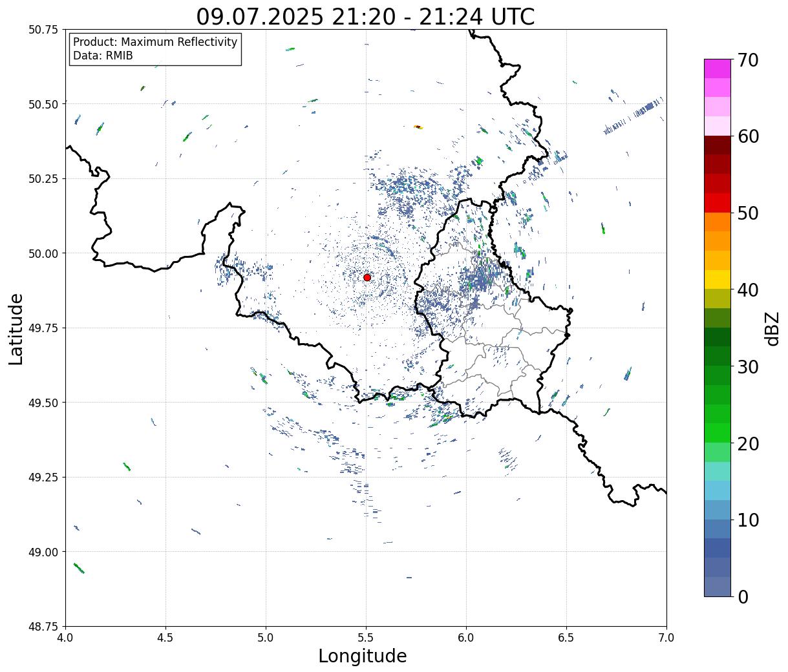Click the yellow swatch just above 40 dBZ
788x672 pixels.
(718, 280)
